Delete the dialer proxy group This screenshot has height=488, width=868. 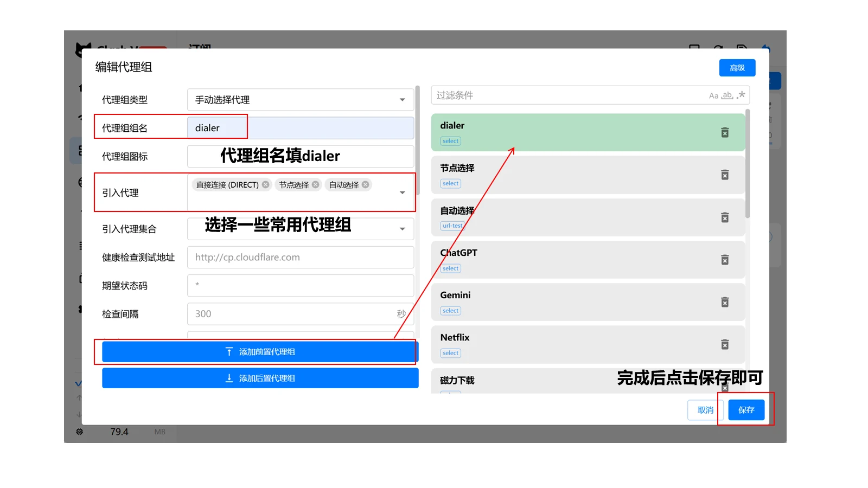point(725,132)
